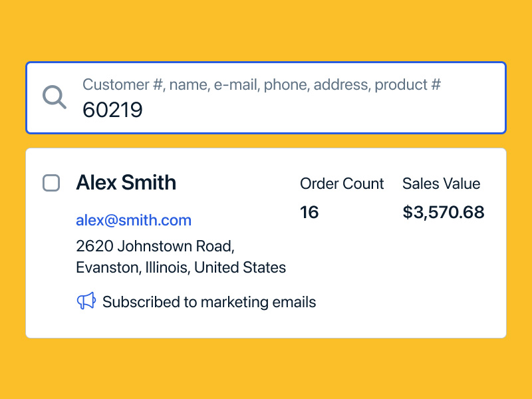The width and height of the screenshot is (532, 399).
Task: Click the yellow background below the result card
Action: click(266, 369)
